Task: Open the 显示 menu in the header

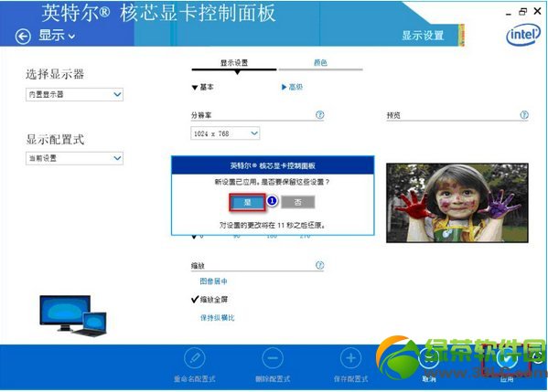Action: click(x=57, y=36)
